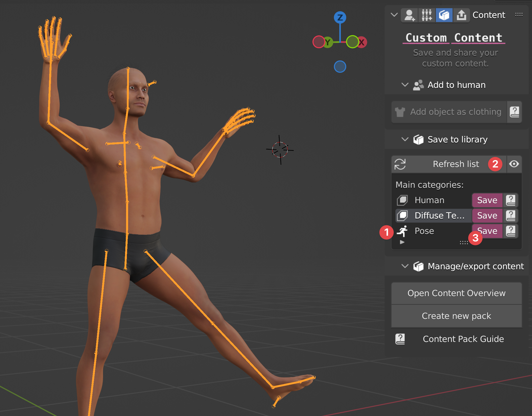Expand the list filter triangle below Pose
This screenshot has height=416, width=532.
click(x=402, y=242)
